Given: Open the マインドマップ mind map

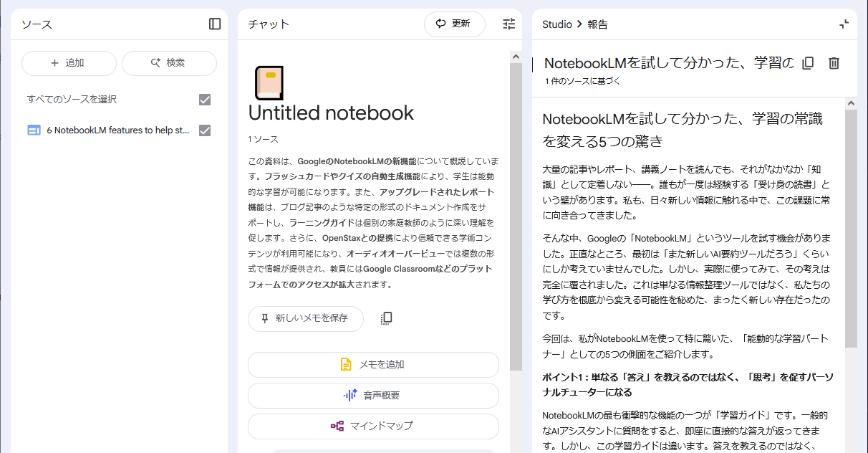Looking at the screenshot, I should 373,426.
